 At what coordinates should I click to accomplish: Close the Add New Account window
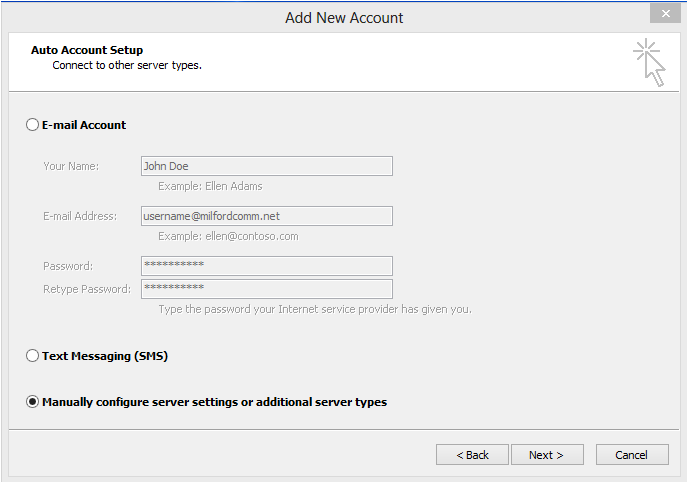click(665, 14)
